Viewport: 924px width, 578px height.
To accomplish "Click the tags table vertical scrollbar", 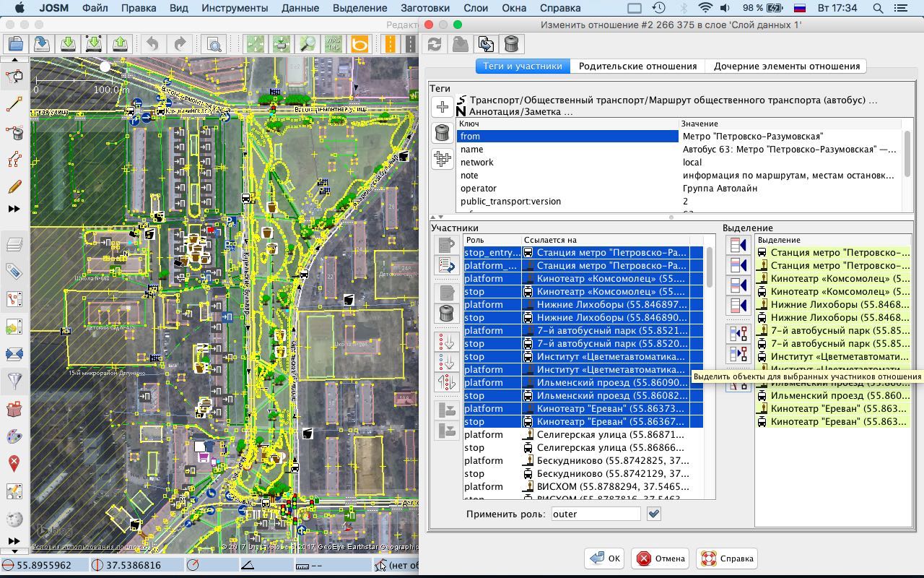I will [907, 152].
